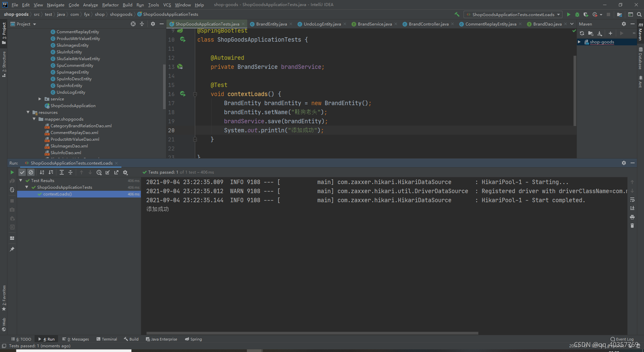Close the ShopGoodsApplicationTests.java editor tab
Screen dimensions: 644x352
tap(243, 24)
